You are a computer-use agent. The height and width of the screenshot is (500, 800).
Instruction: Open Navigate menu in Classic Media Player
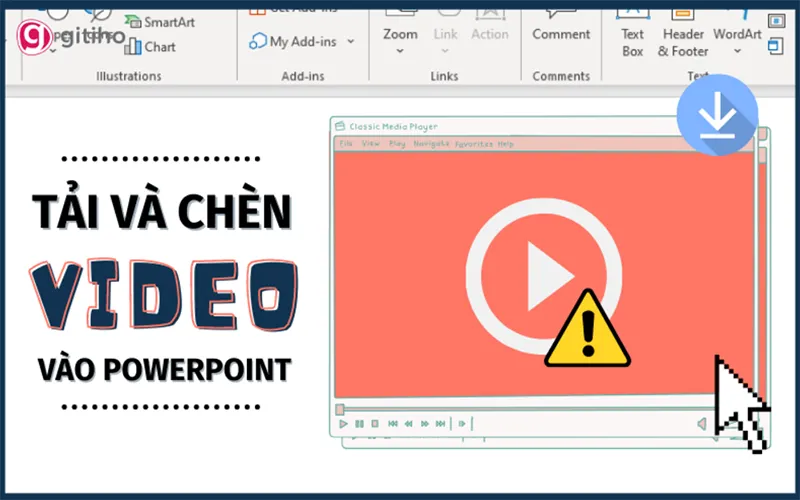click(x=431, y=143)
